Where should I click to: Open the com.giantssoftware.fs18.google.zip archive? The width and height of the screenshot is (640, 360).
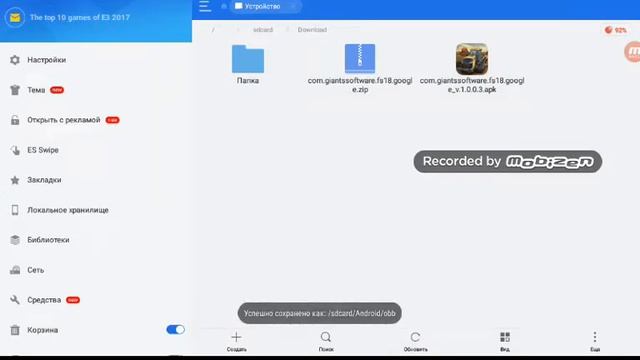360,58
